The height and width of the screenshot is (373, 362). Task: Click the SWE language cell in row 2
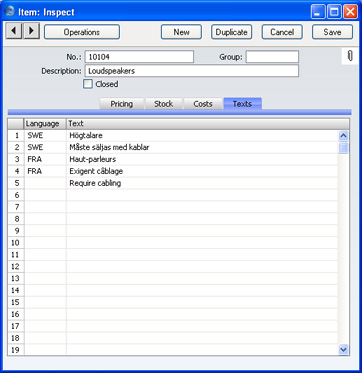point(45,147)
